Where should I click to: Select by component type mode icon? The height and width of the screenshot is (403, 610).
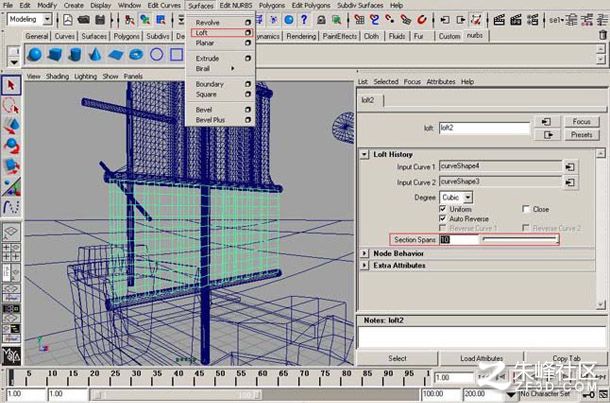pyautogui.click(x=161, y=19)
